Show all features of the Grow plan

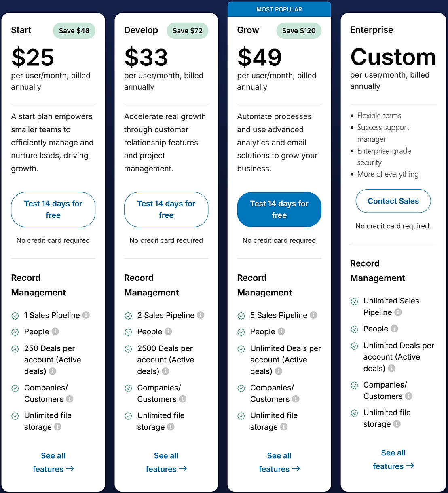click(x=279, y=462)
